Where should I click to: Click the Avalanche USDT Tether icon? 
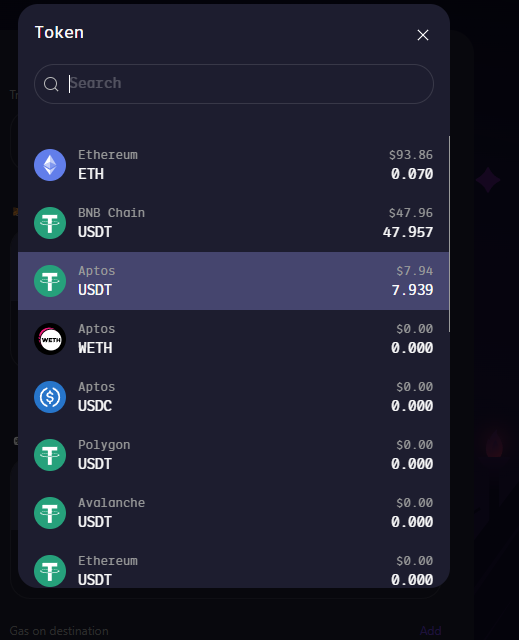[50, 513]
